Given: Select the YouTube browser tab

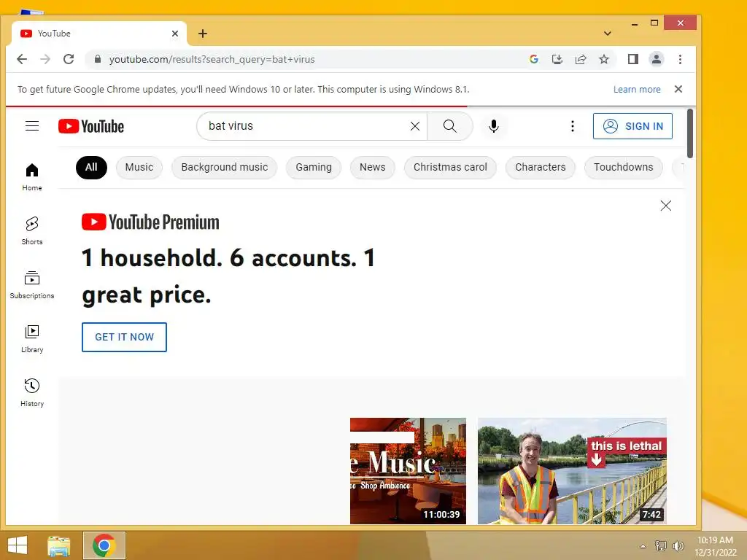Looking at the screenshot, I should click(x=99, y=34).
